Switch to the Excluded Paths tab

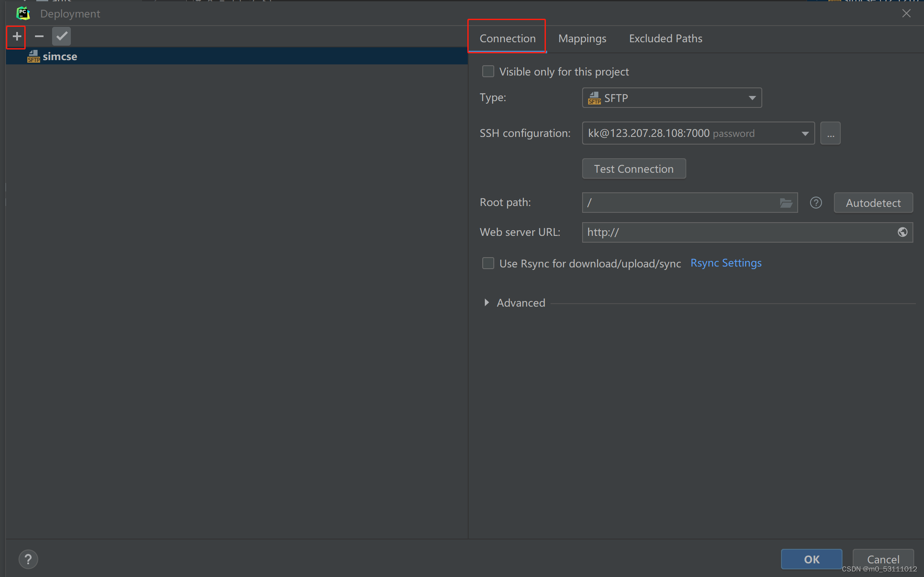tap(665, 39)
